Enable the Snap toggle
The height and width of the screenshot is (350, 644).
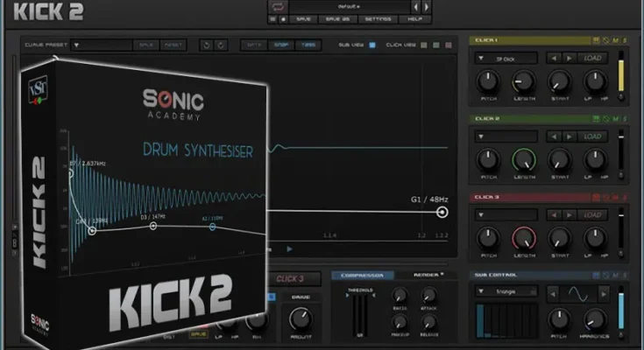283,45
